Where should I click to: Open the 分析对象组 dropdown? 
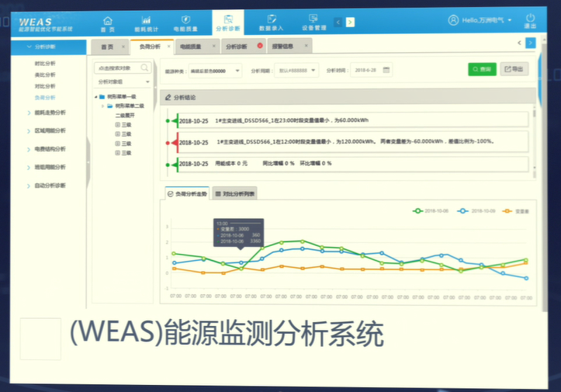click(x=123, y=82)
